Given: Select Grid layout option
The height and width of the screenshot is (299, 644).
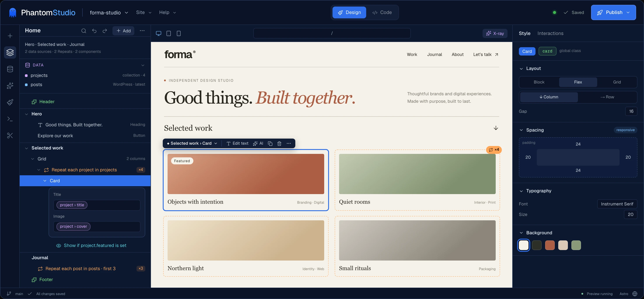Looking at the screenshot, I should click(x=617, y=82).
